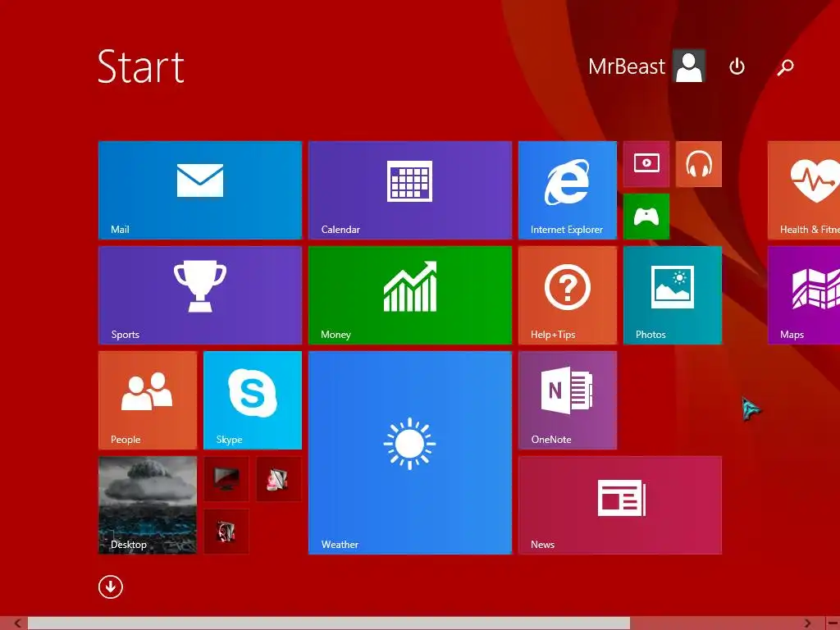Screen dimensions: 840x630
Task: Open the small monitor-icon tile beside Desktop
Action: [226, 479]
